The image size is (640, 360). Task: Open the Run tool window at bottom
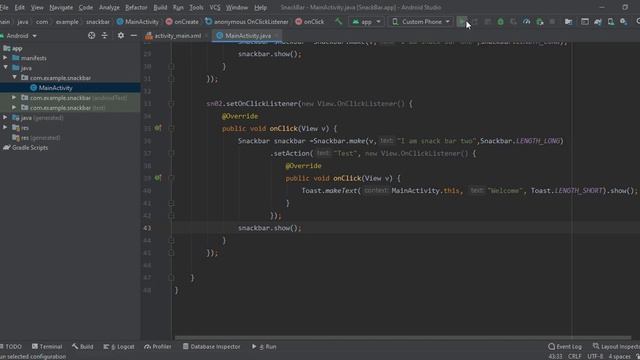coord(264,347)
